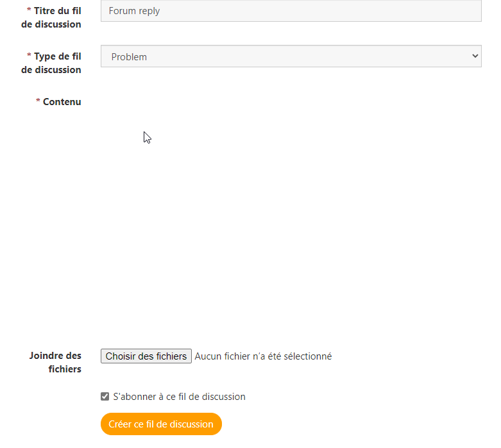501x448 pixels.
Task: Click the red asterisk beside Titre du fil
Action: coord(29,12)
